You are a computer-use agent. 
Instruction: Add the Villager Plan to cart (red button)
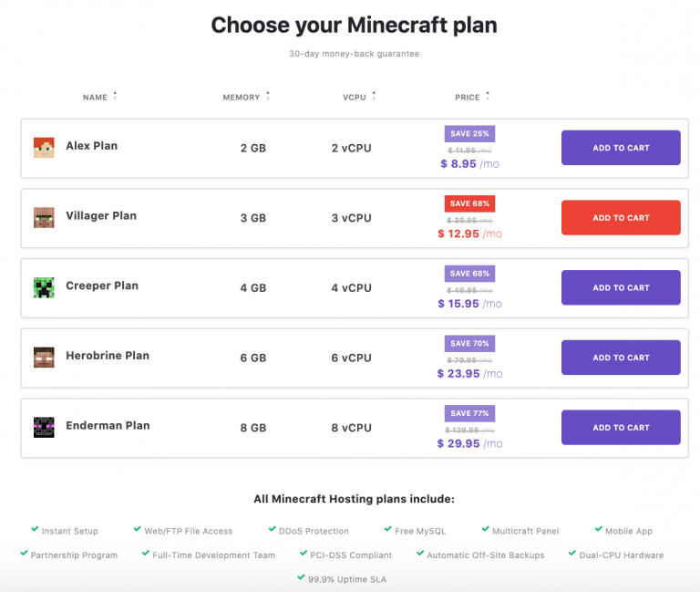[621, 218]
